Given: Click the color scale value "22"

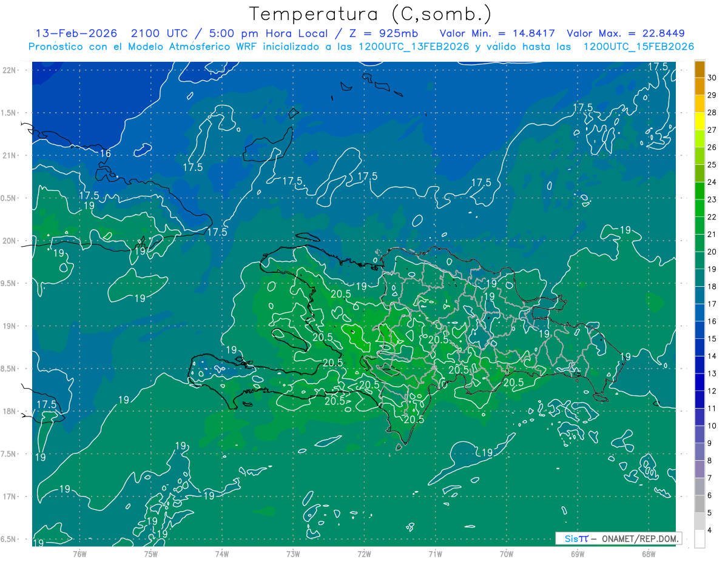Looking at the screenshot, I should 712,217.
